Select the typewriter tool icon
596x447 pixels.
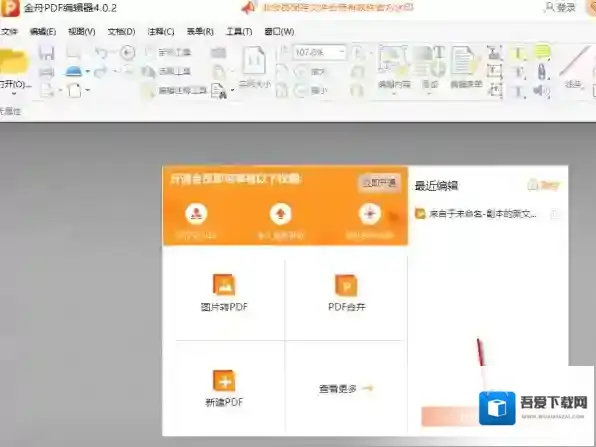pyautogui.click(x=495, y=52)
